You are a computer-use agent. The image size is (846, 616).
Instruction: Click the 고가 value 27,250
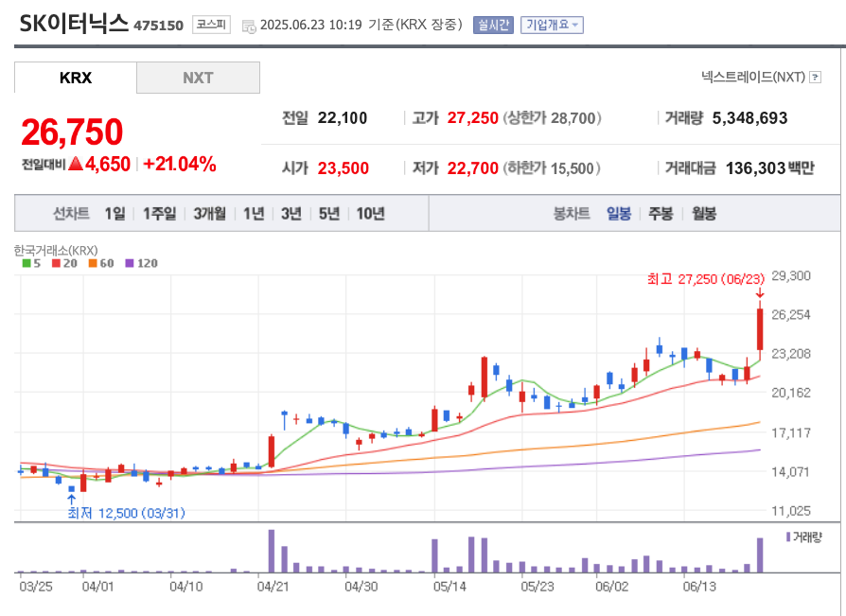point(472,118)
